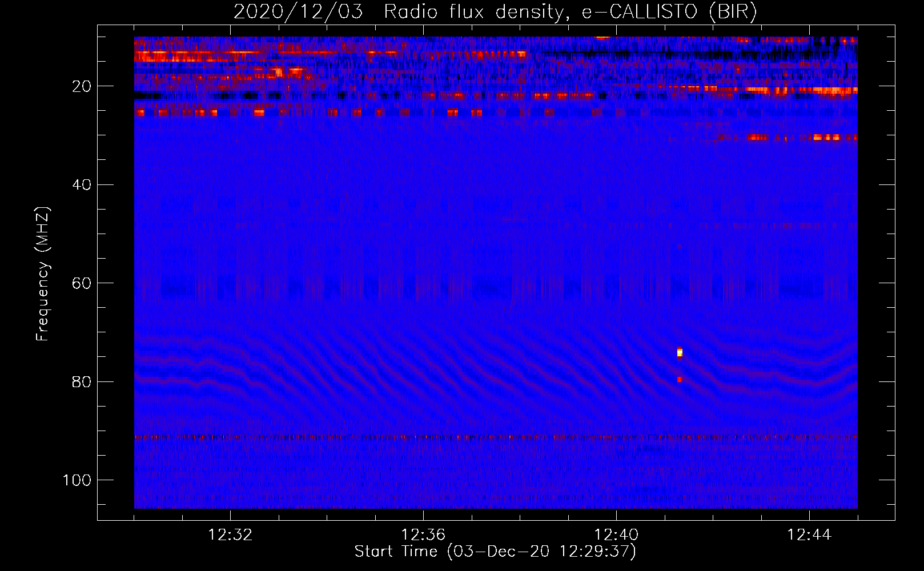Click the 12:36 time tick label
The height and width of the screenshot is (571, 924).
(x=423, y=535)
